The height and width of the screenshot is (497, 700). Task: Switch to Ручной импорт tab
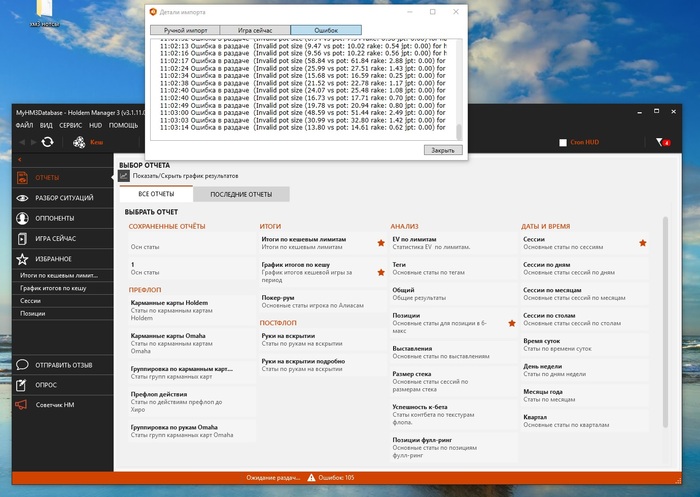click(185, 30)
